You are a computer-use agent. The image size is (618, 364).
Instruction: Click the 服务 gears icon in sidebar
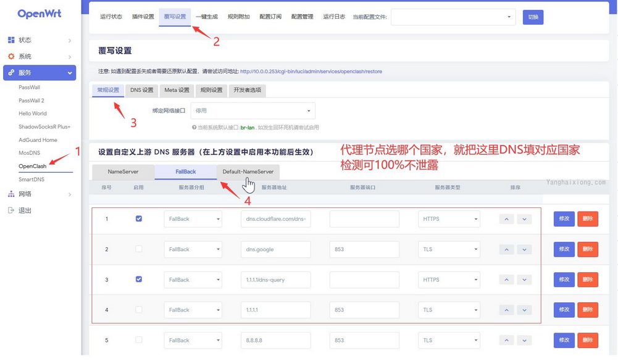[11, 72]
